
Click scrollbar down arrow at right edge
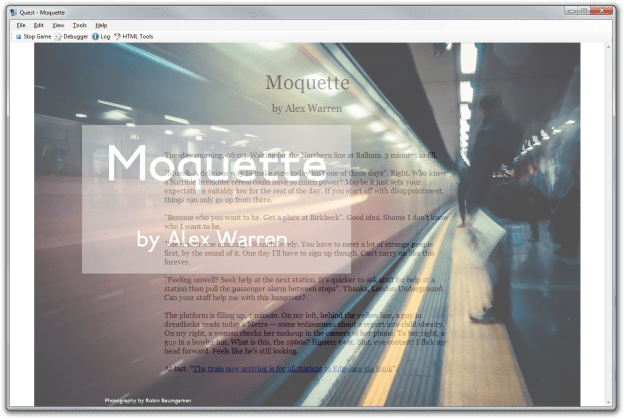[608, 402]
